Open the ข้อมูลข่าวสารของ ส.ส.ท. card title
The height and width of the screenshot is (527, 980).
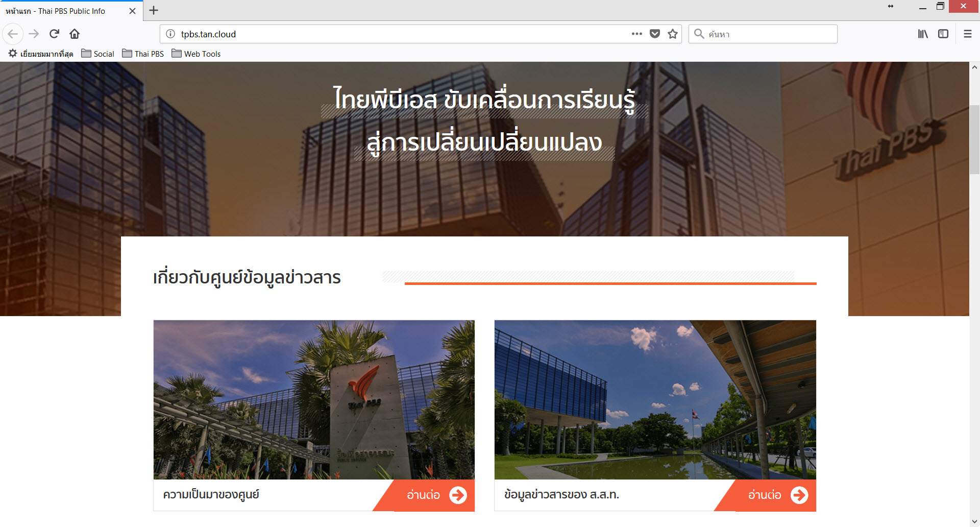pos(561,494)
